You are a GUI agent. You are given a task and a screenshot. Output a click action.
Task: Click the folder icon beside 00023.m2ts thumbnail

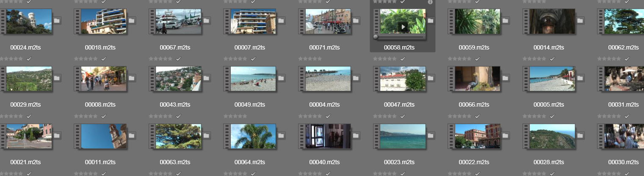click(431, 135)
